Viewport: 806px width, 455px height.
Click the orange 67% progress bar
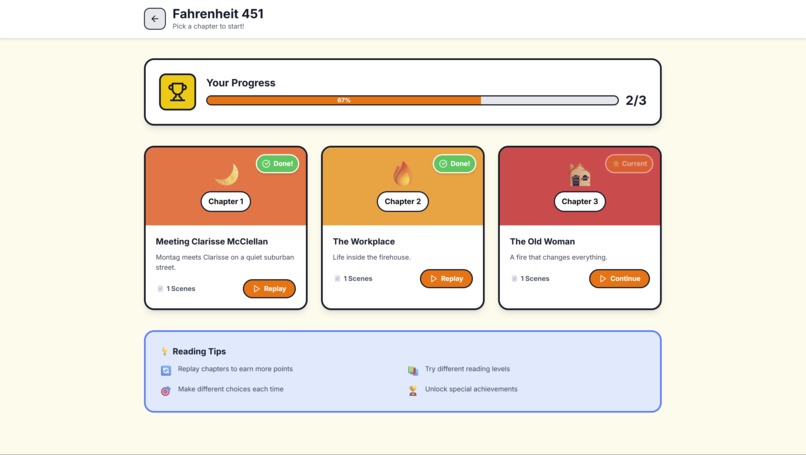pyautogui.click(x=344, y=100)
